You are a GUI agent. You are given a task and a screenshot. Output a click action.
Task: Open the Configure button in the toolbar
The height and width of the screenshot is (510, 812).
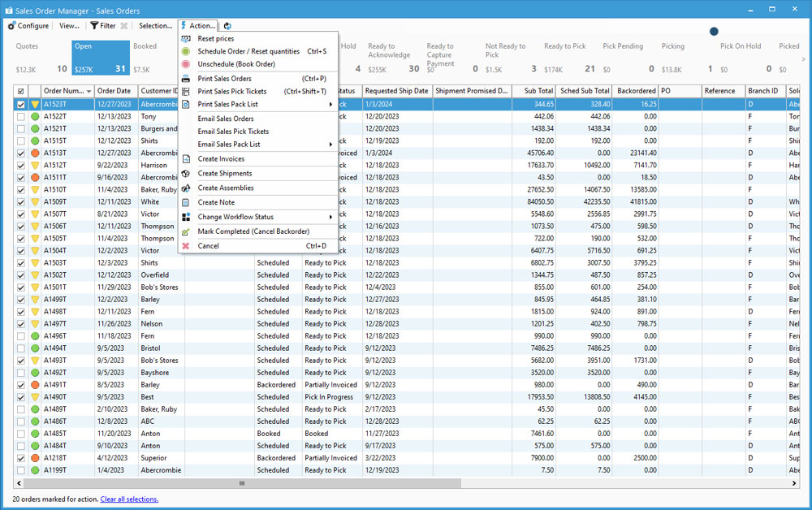coord(28,26)
